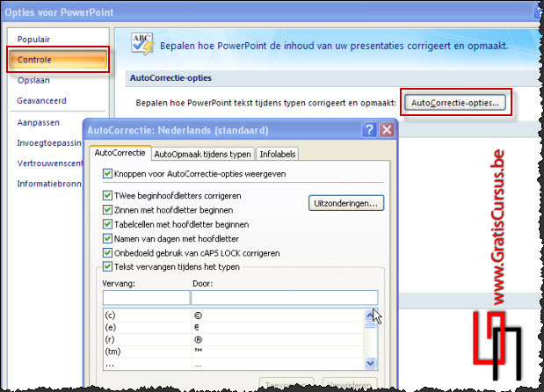Open the Geavanceerd category
This screenshot has width=544, height=392.
[x=41, y=100]
